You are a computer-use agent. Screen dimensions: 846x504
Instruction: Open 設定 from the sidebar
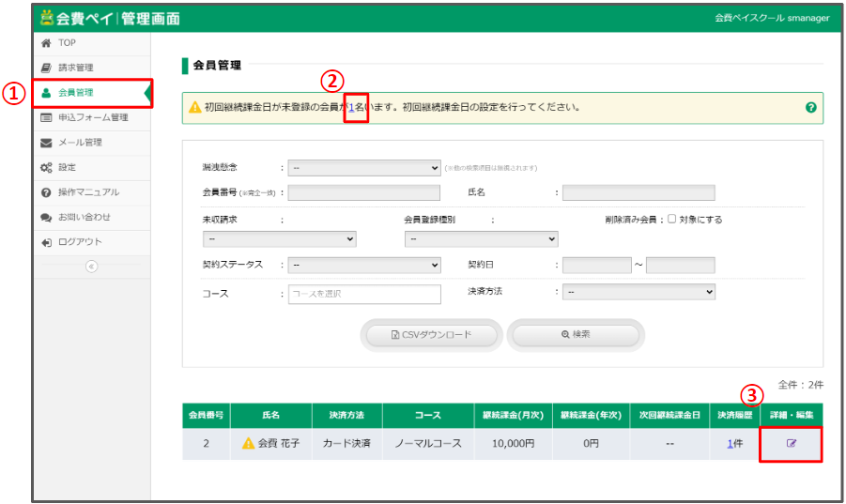[x=67, y=167]
